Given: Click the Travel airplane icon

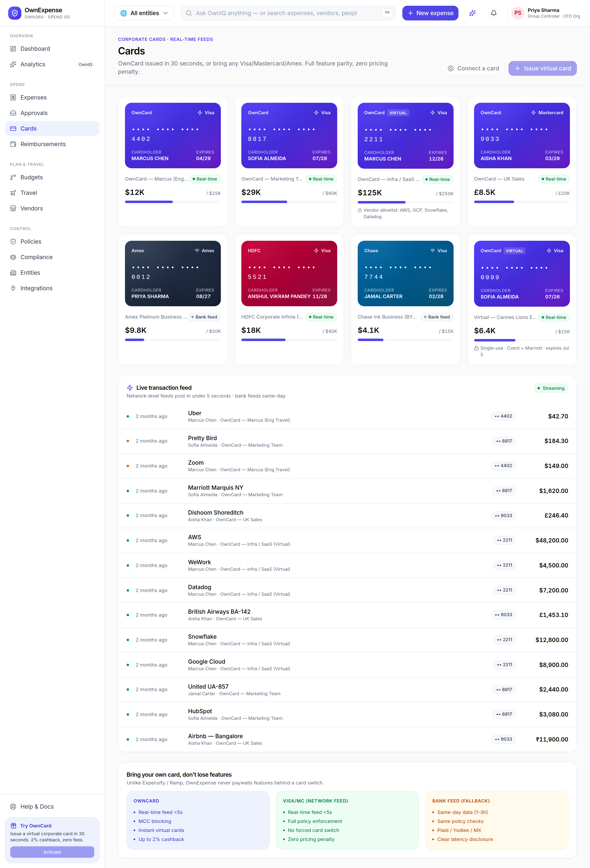Looking at the screenshot, I should (13, 193).
